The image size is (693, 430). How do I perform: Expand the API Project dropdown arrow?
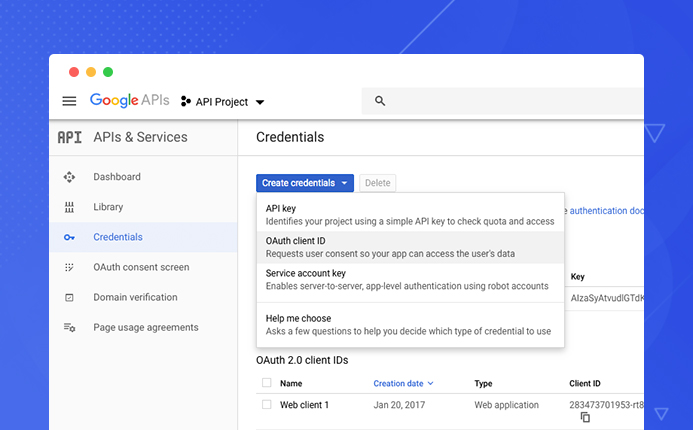[260, 102]
